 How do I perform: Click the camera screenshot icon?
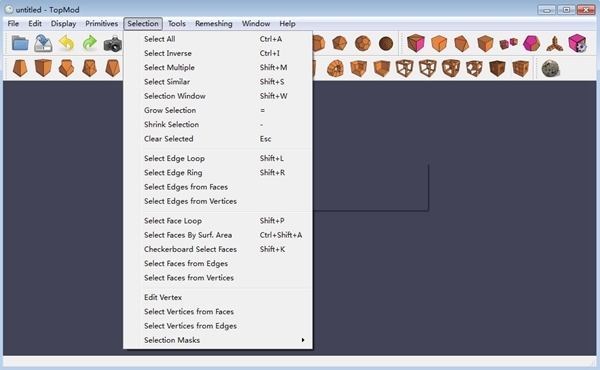coord(112,44)
